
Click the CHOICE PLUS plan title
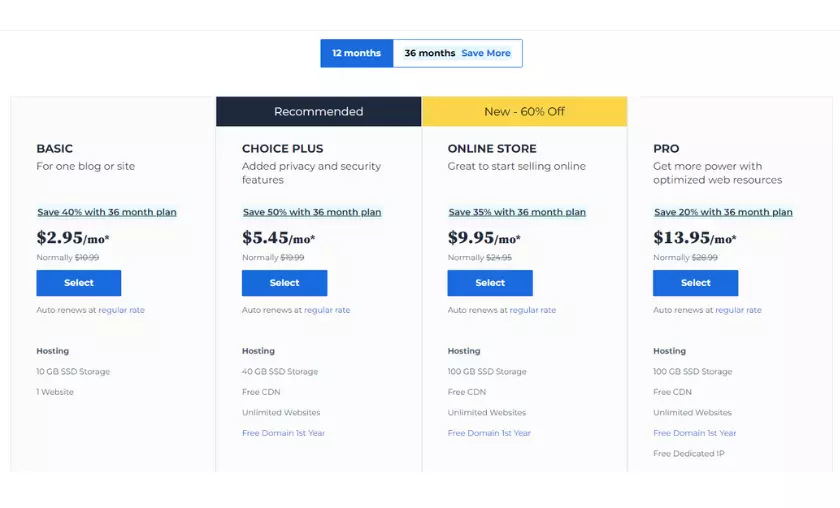point(282,148)
